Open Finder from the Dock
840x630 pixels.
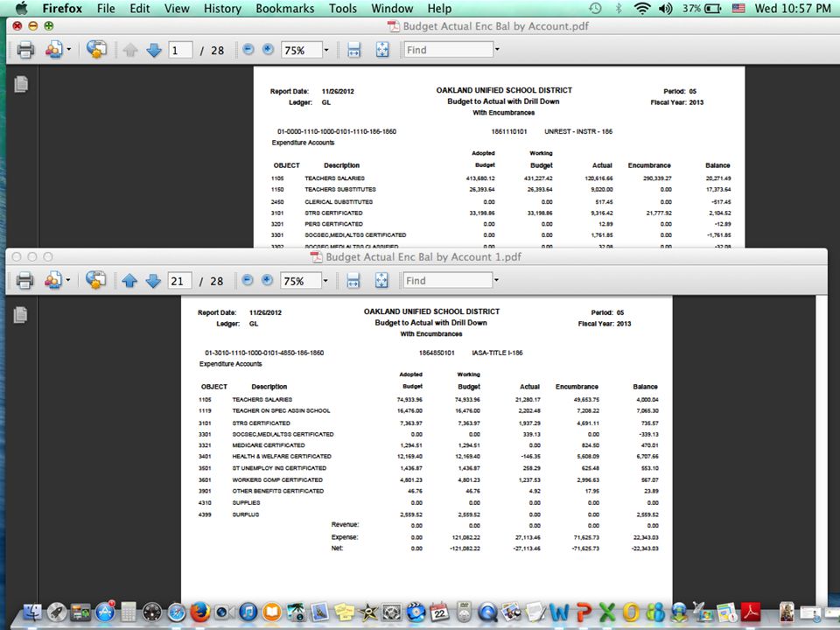[33, 612]
